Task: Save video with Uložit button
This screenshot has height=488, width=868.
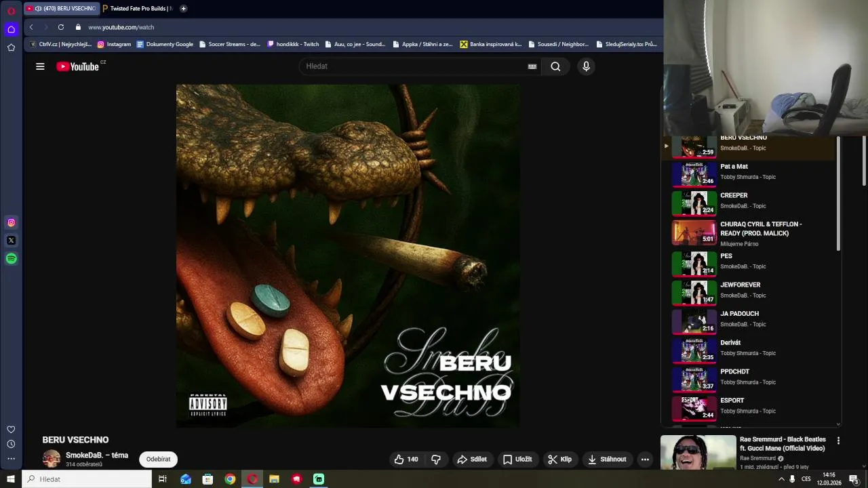Action: 517,459
